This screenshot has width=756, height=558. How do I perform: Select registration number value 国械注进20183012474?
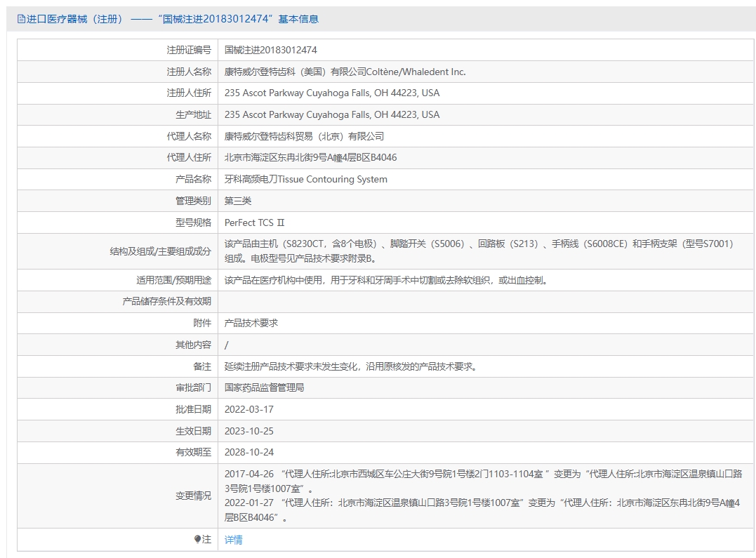[x=270, y=50]
